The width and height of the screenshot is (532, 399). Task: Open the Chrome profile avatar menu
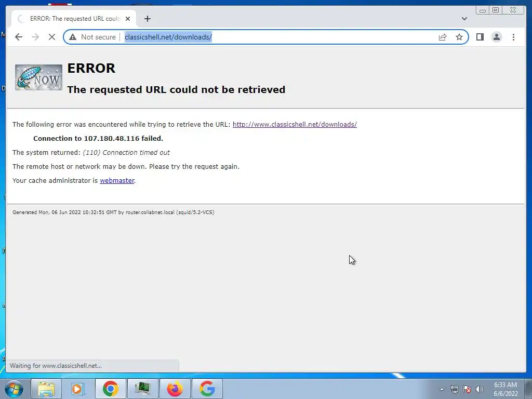coord(496,37)
